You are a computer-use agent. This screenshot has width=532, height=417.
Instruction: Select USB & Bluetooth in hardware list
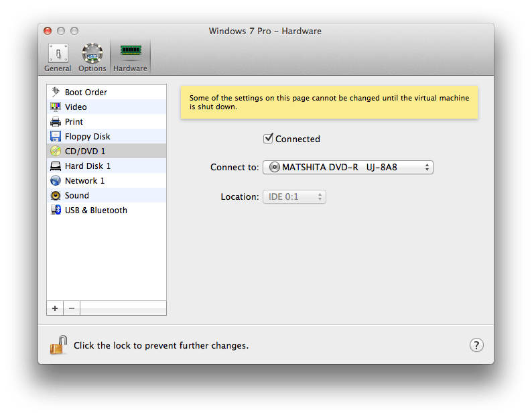pyautogui.click(x=107, y=211)
